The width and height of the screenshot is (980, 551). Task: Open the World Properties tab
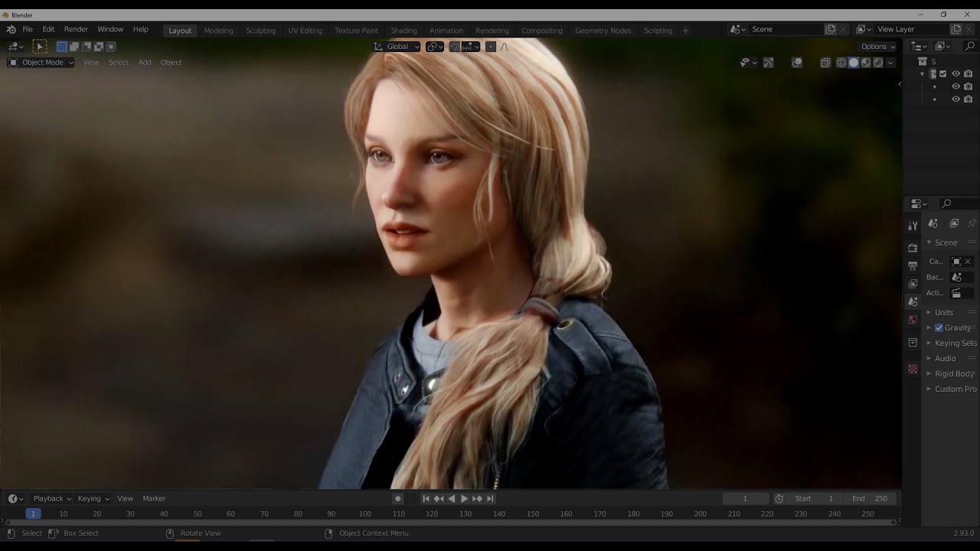point(913,319)
